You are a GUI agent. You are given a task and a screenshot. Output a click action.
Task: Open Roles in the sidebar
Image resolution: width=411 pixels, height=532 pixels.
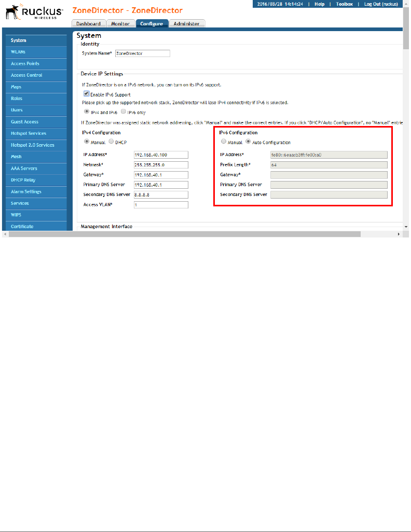click(36, 99)
